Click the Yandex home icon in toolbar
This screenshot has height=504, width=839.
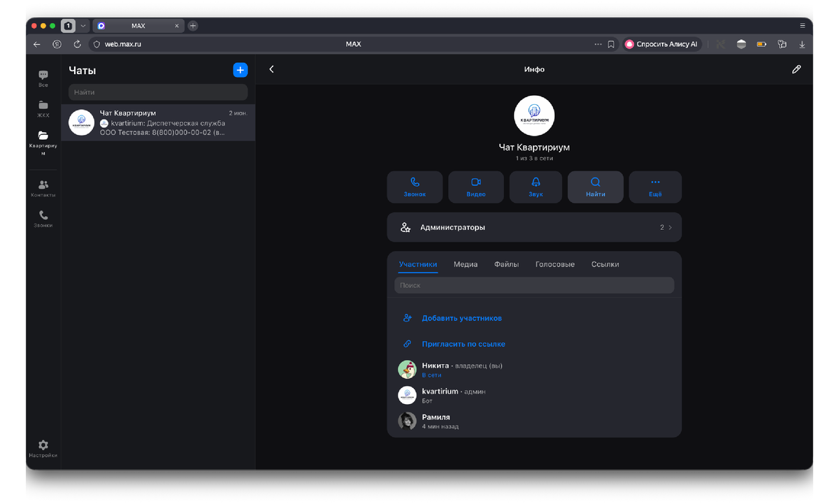(x=57, y=44)
